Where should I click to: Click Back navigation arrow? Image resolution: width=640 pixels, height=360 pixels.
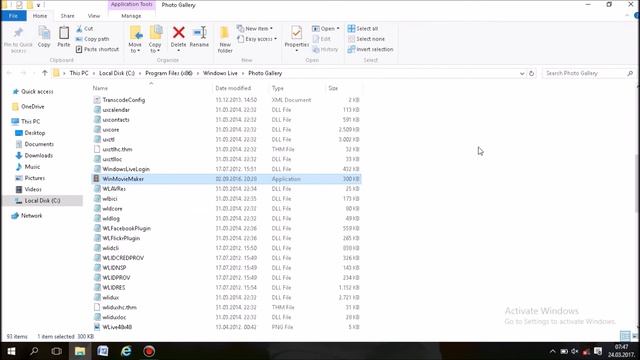coord(9,73)
